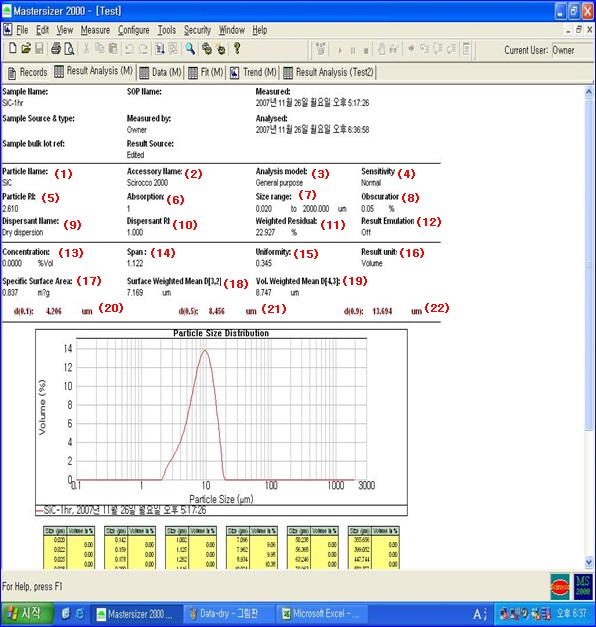Click the Sample Name value SIC-1hr

click(13, 103)
